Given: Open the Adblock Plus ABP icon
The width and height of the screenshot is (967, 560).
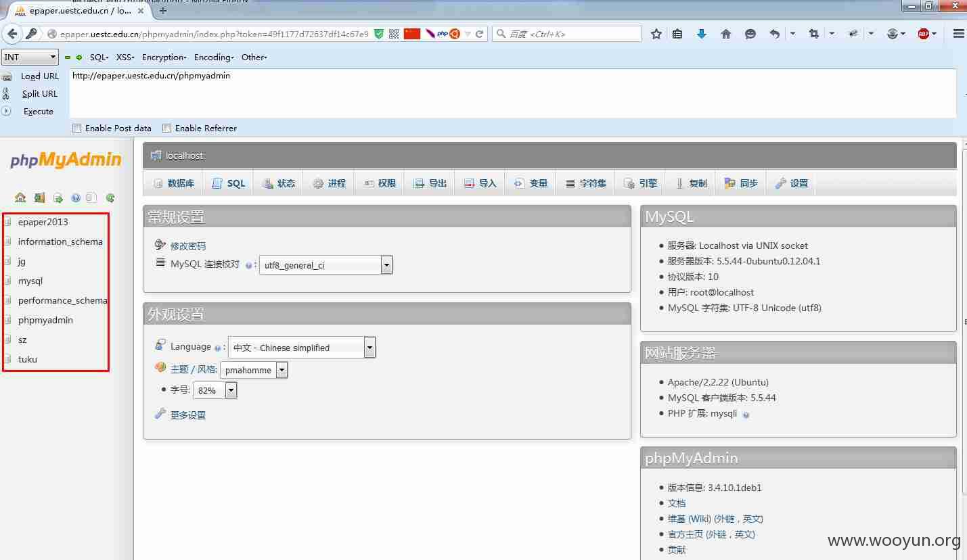Looking at the screenshot, I should pyautogui.click(x=924, y=34).
